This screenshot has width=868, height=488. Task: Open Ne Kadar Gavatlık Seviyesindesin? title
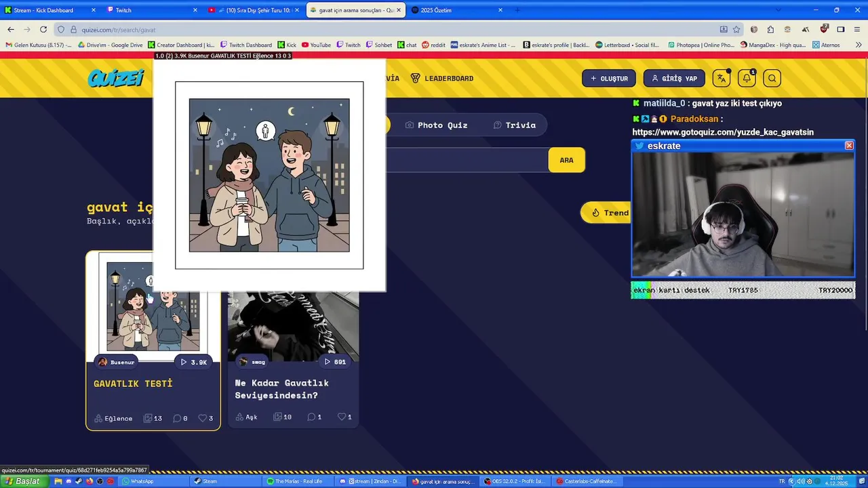point(281,389)
